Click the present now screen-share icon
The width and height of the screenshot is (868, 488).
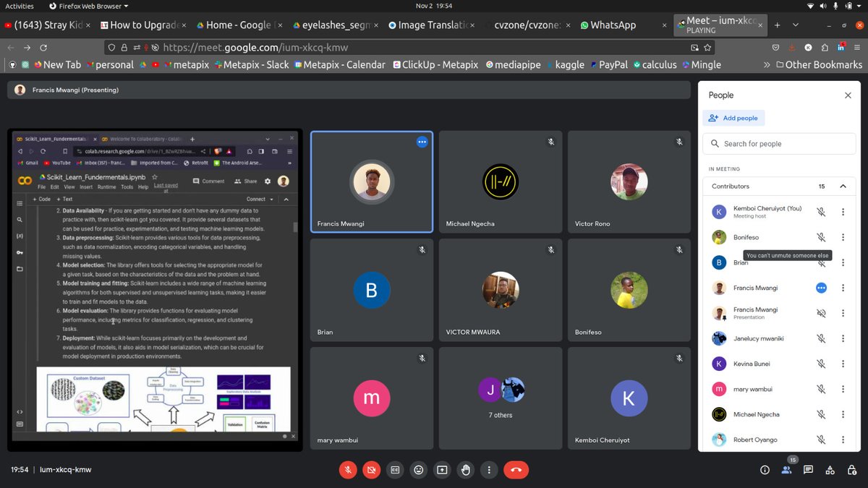pos(441,470)
